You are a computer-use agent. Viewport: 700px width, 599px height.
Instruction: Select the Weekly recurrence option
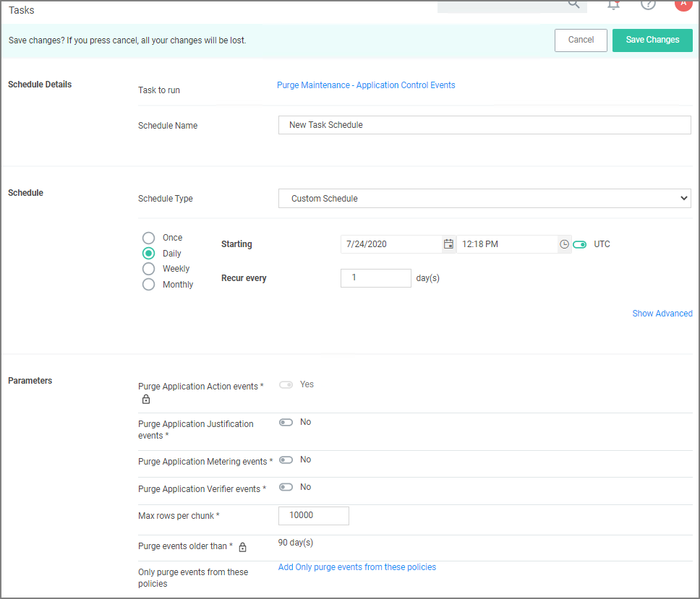point(149,269)
